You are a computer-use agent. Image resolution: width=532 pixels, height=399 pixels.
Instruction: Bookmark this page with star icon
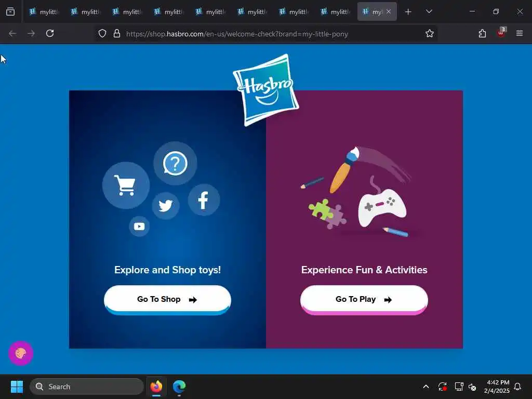430,33
